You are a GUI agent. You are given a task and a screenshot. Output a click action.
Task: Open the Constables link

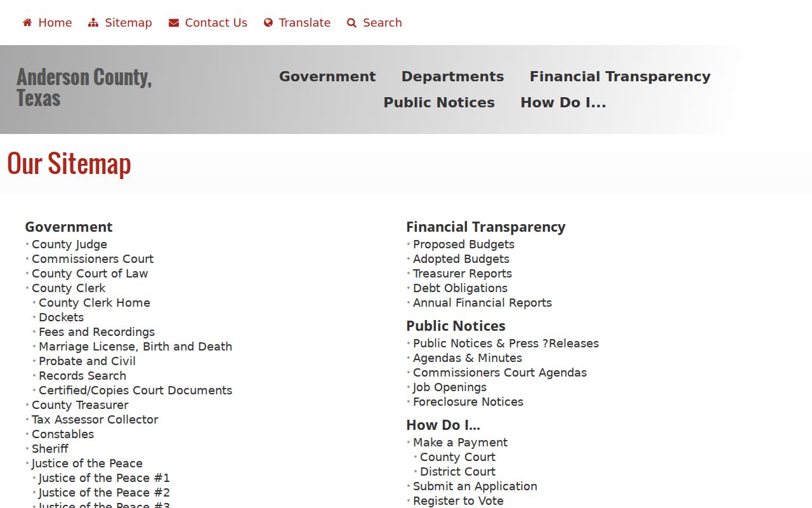(x=63, y=434)
